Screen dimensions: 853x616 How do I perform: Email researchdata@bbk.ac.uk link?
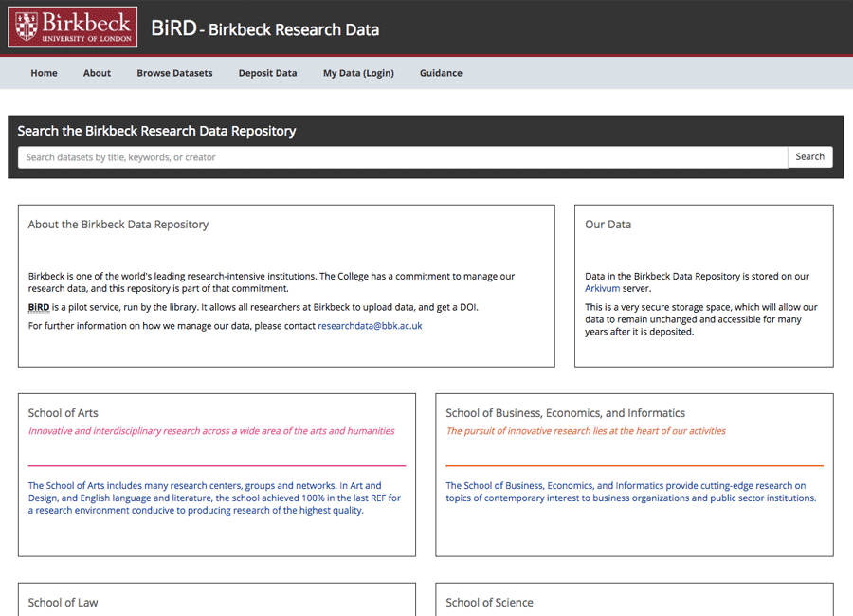[370, 326]
